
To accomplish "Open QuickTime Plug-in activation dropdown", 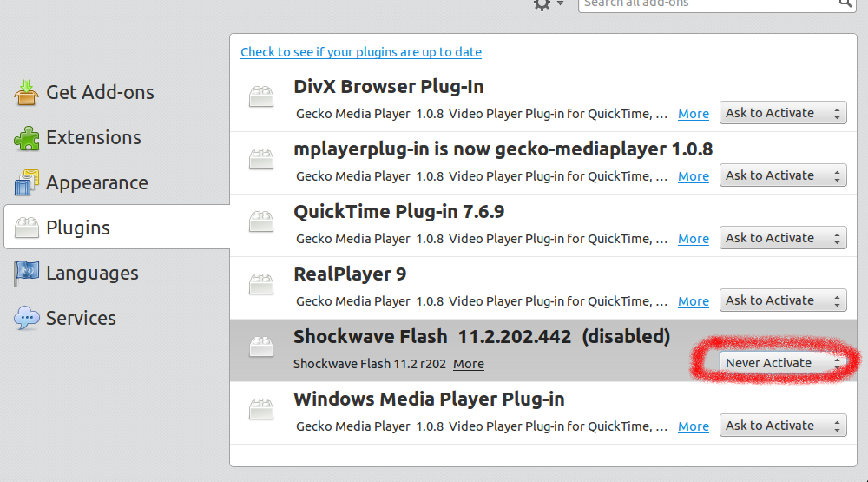I will 782,238.
